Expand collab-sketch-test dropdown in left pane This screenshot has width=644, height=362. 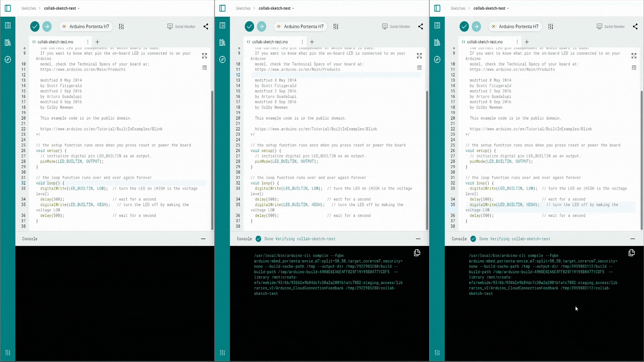[78, 8]
